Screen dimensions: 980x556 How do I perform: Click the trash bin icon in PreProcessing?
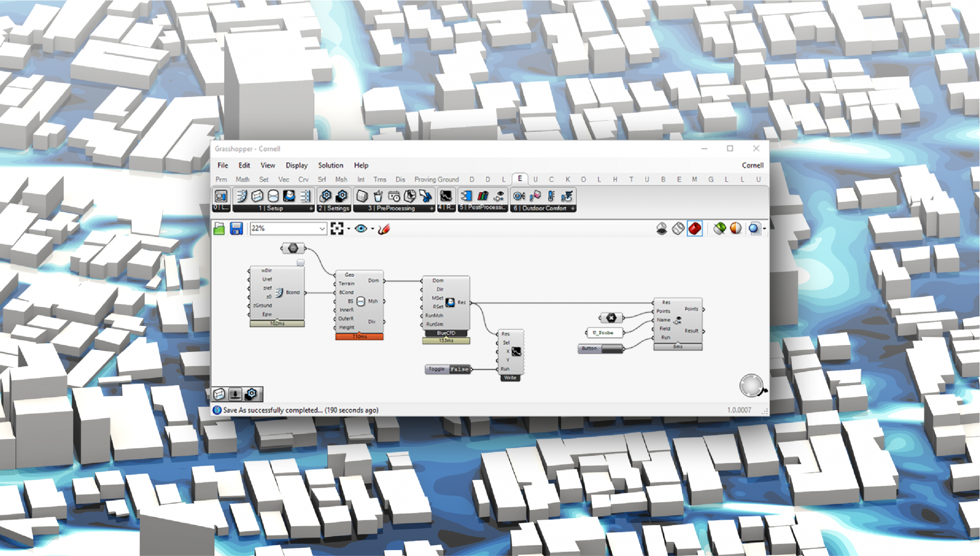coord(378,196)
